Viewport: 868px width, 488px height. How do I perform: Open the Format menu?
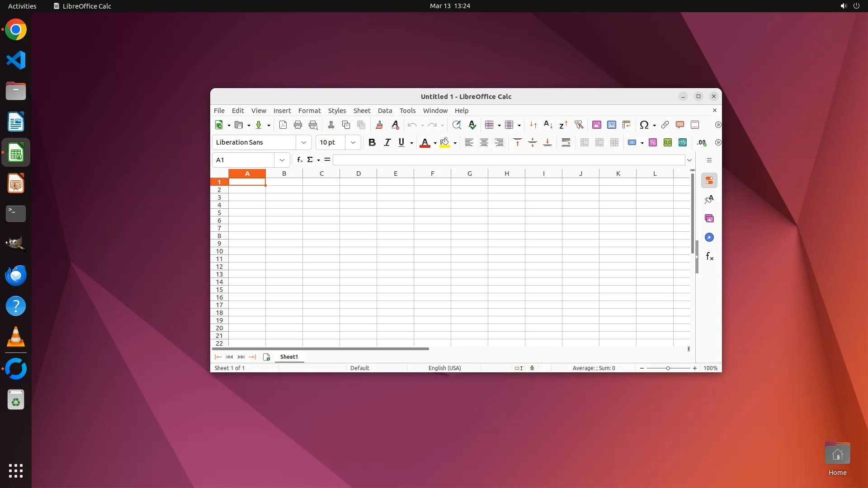pos(309,111)
